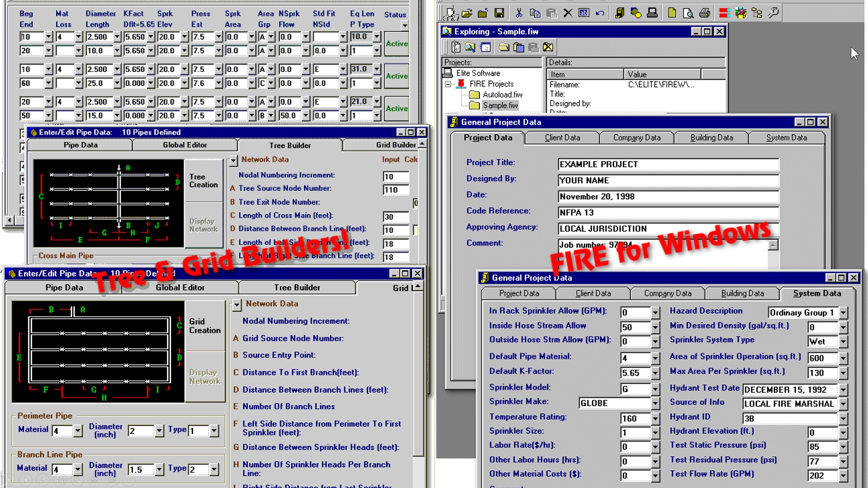868x488 pixels.
Task: Open a project file from the toolbar
Action: click(466, 13)
